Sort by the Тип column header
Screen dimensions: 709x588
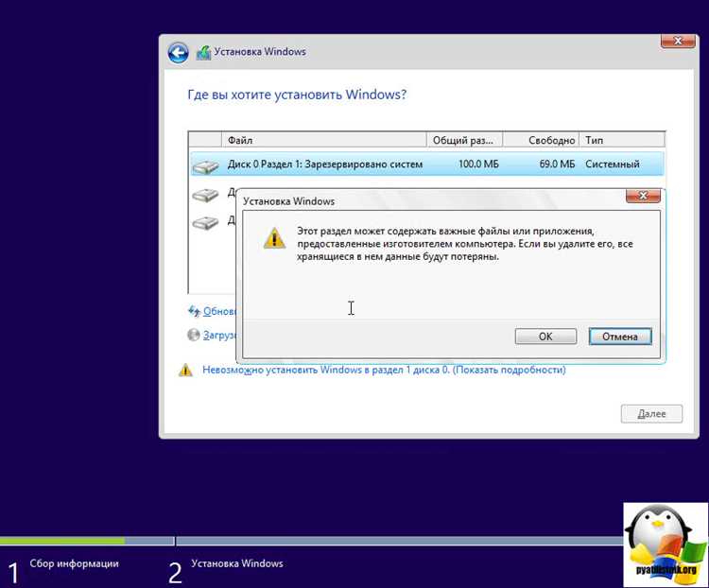(x=622, y=140)
